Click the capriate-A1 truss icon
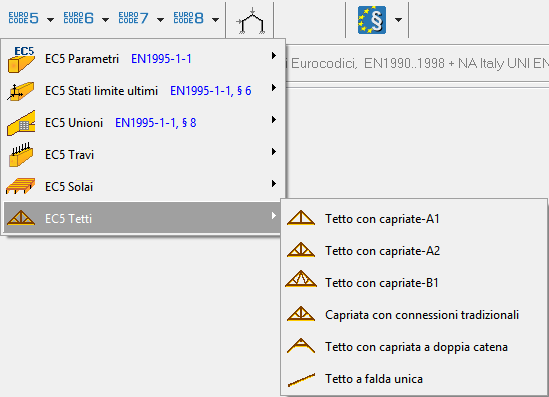549x397 pixels. 301,218
